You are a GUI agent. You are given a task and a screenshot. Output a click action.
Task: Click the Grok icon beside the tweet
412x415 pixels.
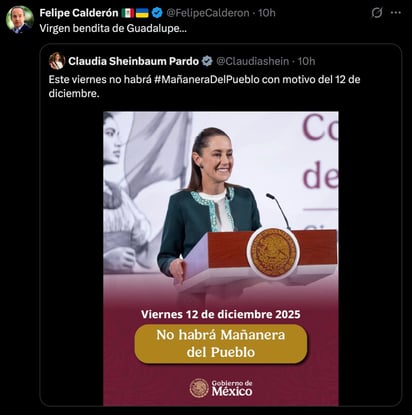377,13
